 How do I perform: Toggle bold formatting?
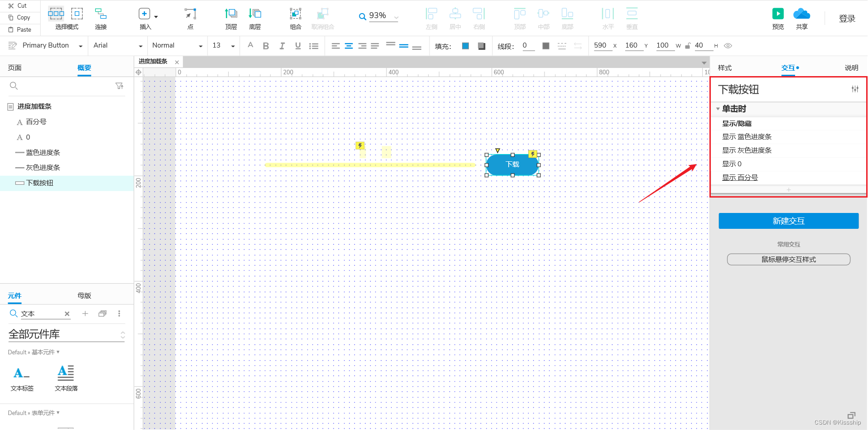click(x=266, y=46)
